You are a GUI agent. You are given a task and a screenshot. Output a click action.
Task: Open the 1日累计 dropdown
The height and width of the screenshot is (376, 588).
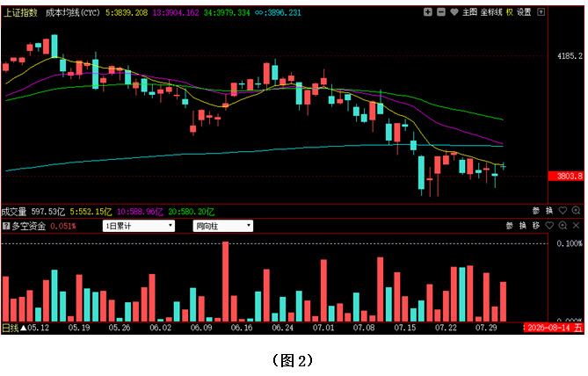pos(139,226)
